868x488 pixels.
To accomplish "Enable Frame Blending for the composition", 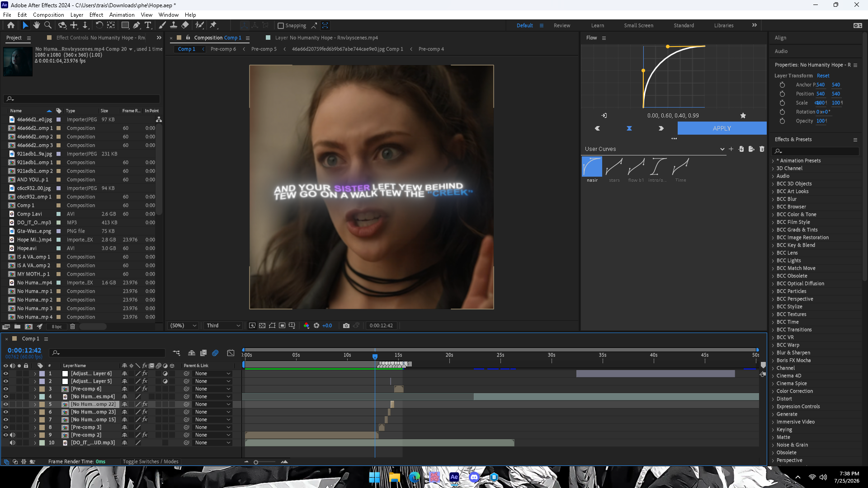I will (x=203, y=353).
